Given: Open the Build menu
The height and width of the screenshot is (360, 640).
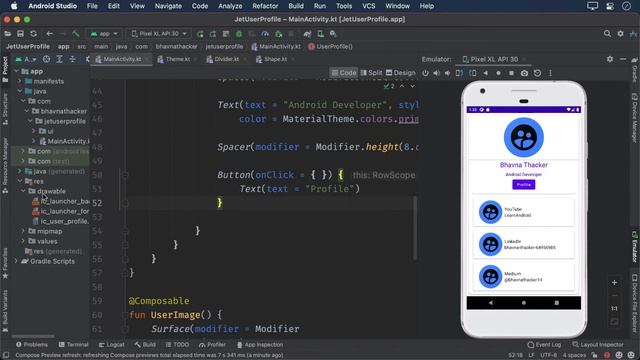Looking at the screenshot, I should tap(296, 6).
